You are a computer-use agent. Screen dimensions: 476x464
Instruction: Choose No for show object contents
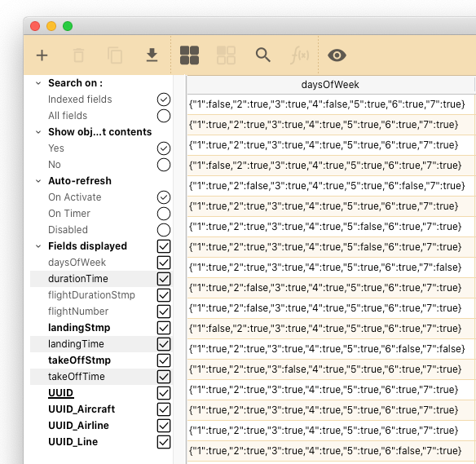[164, 165]
